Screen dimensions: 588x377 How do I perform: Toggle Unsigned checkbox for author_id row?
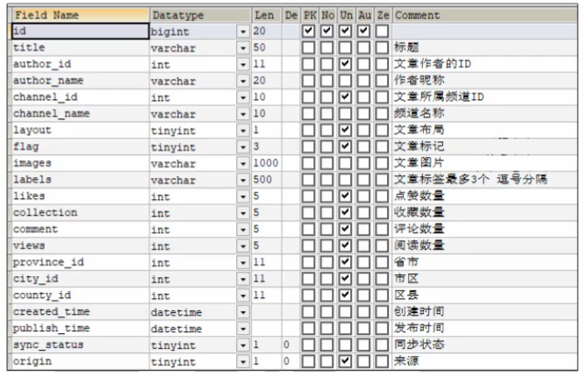pos(345,64)
